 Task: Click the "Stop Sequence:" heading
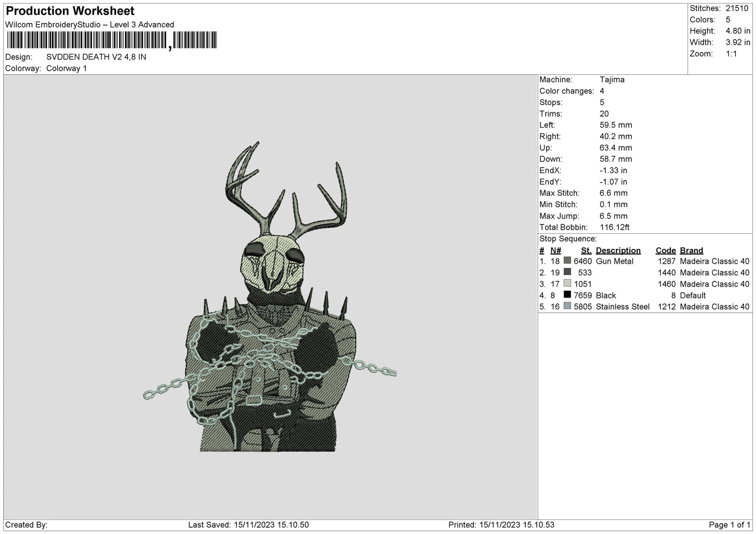tap(568, 239)
